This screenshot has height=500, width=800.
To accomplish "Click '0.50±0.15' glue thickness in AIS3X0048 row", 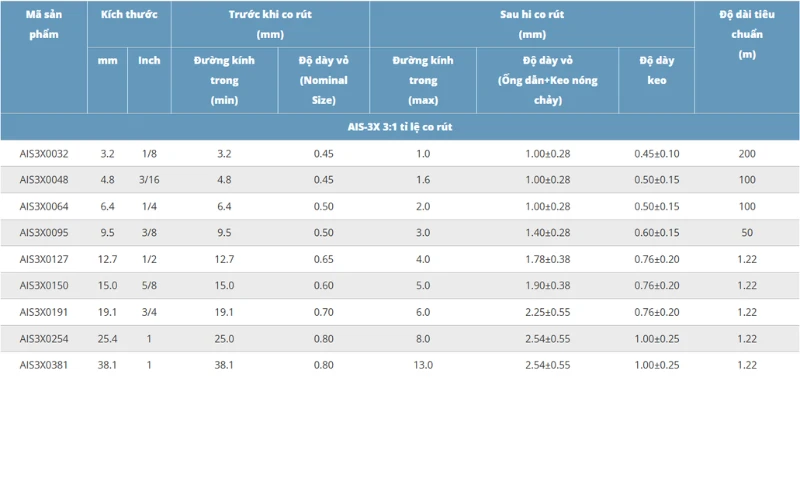I will click(657, 180).
